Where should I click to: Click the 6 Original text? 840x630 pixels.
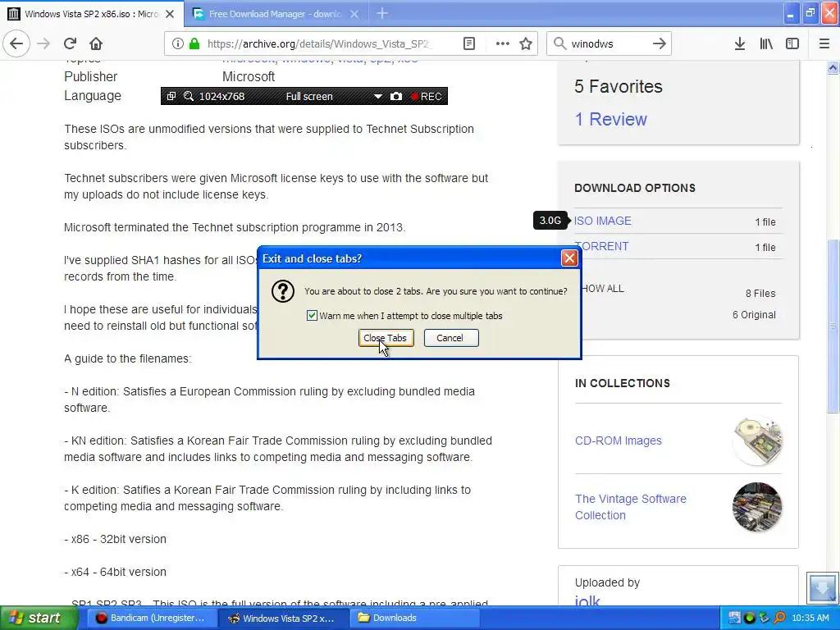pos(754,315)
